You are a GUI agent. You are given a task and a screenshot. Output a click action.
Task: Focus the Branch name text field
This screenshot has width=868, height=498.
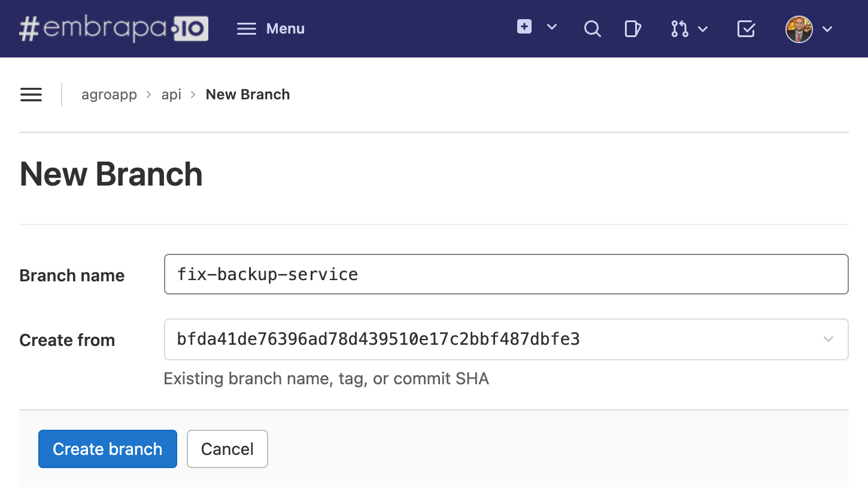(x=506, y=274)
